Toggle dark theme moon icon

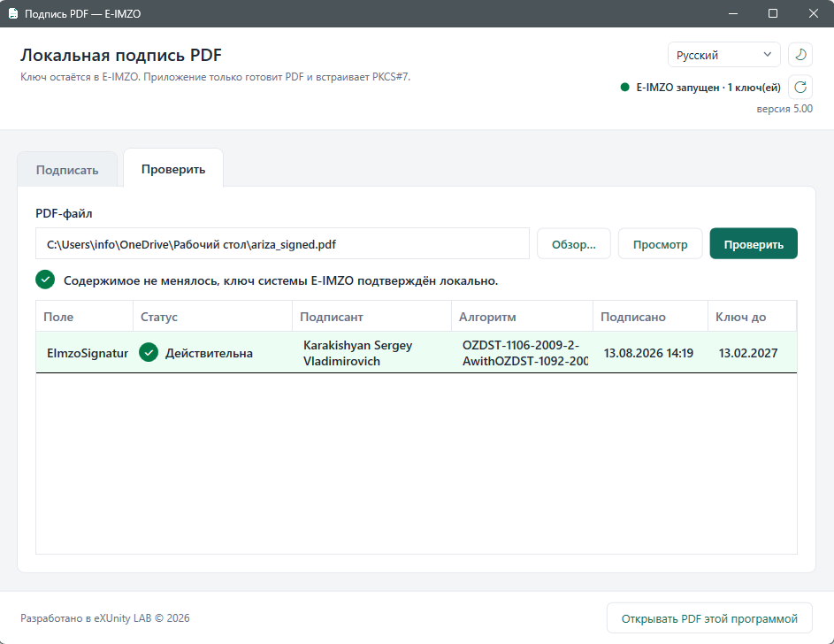click(800, 55)
